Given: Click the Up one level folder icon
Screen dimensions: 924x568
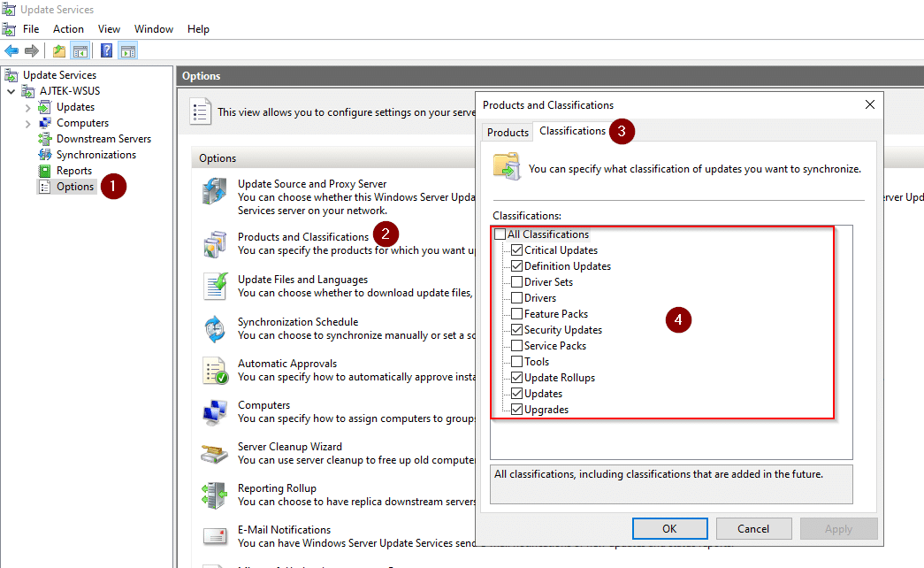Looking at the screenshot, I should (59, 50).
